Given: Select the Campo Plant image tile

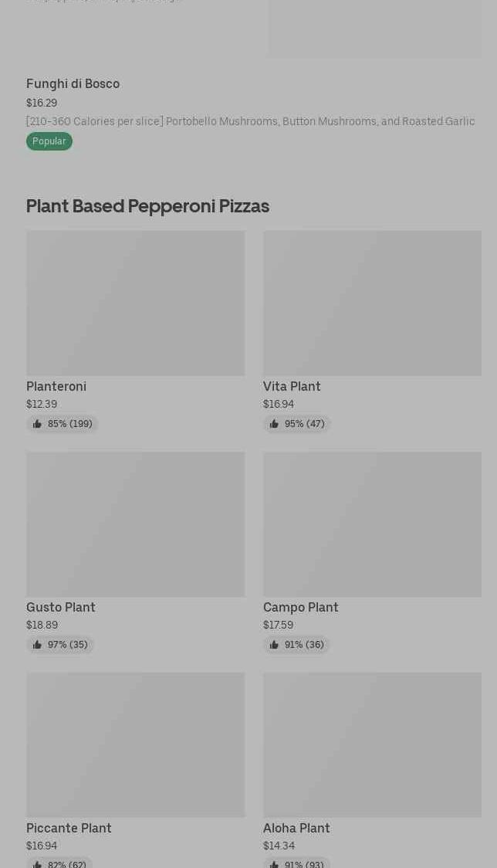Looking at the screenshot, I should [372, 524].
